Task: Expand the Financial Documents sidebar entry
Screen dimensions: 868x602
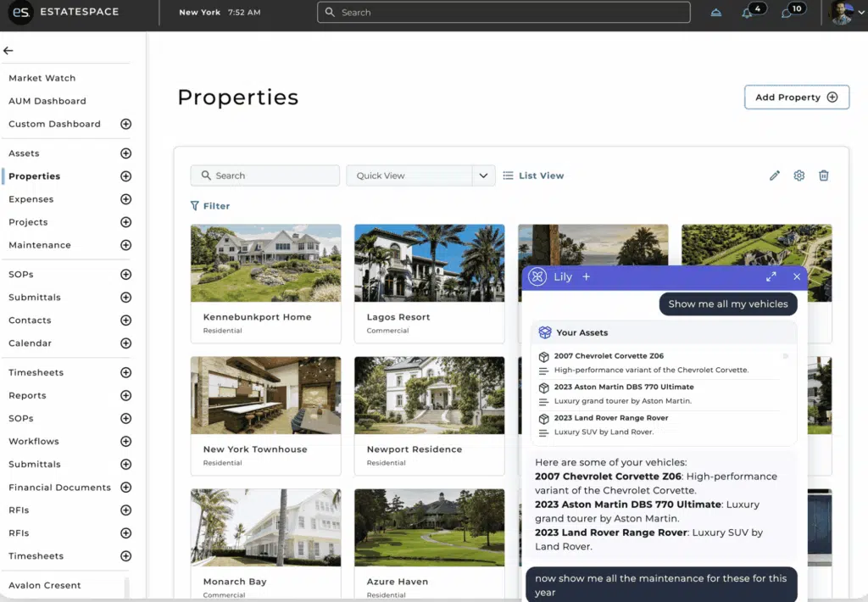Action: pyautogui.click(x=125, y=487)
